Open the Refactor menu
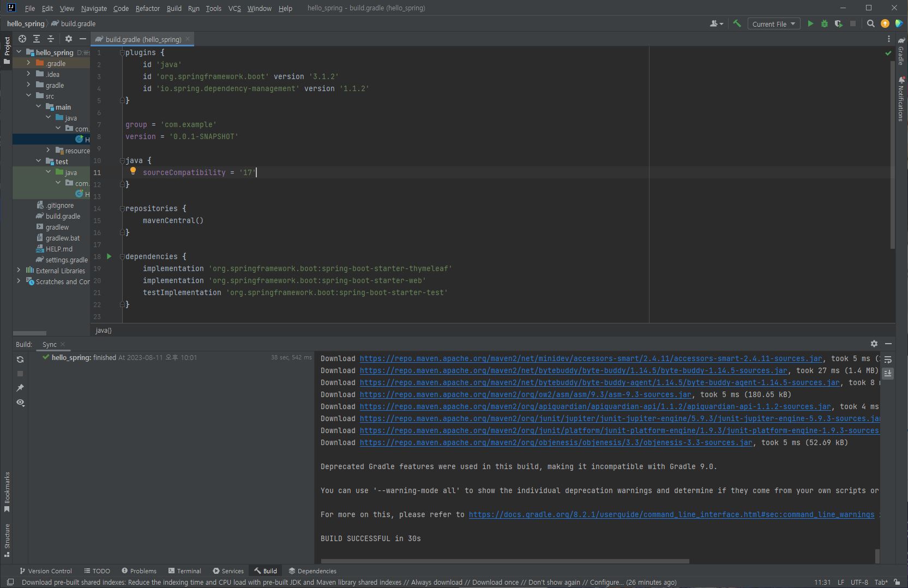This screenshot has height=588, width=908. (x=147, y=8)
